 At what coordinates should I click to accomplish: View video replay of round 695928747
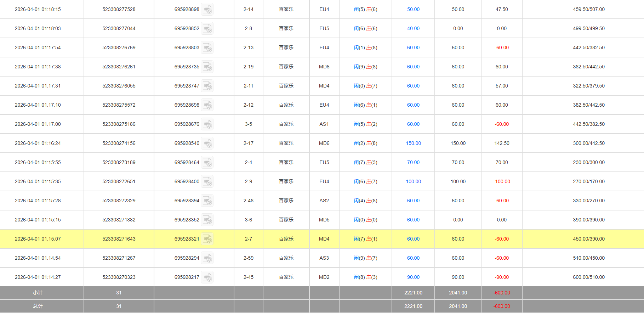tap(207, 86)
